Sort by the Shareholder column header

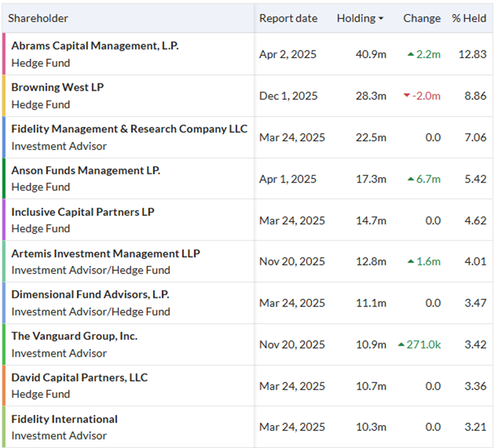[38, 19]
